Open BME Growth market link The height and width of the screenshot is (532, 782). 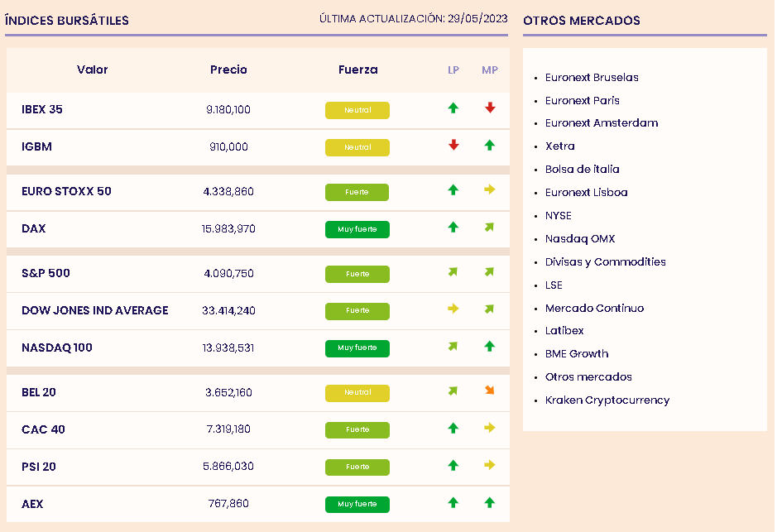(x=577, y=353)
